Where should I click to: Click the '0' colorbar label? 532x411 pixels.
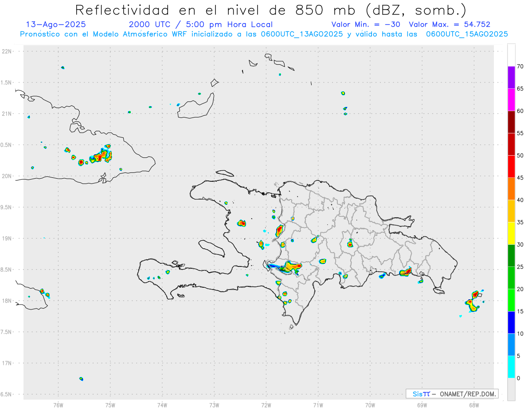click(x=518, y=378)
